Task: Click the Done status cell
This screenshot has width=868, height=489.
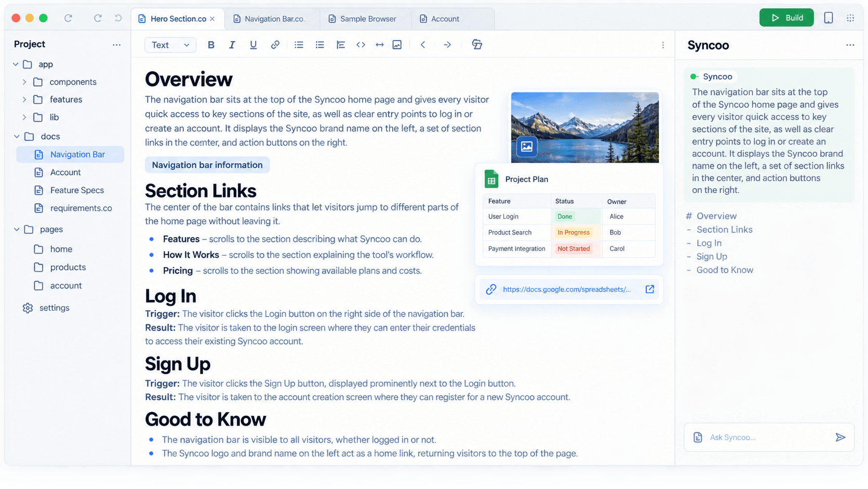Action: tap(576, 217)
